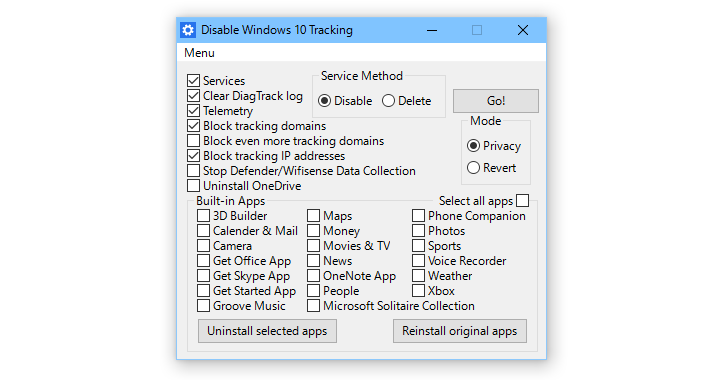Select the Money app checkbox

click(313, 230)
